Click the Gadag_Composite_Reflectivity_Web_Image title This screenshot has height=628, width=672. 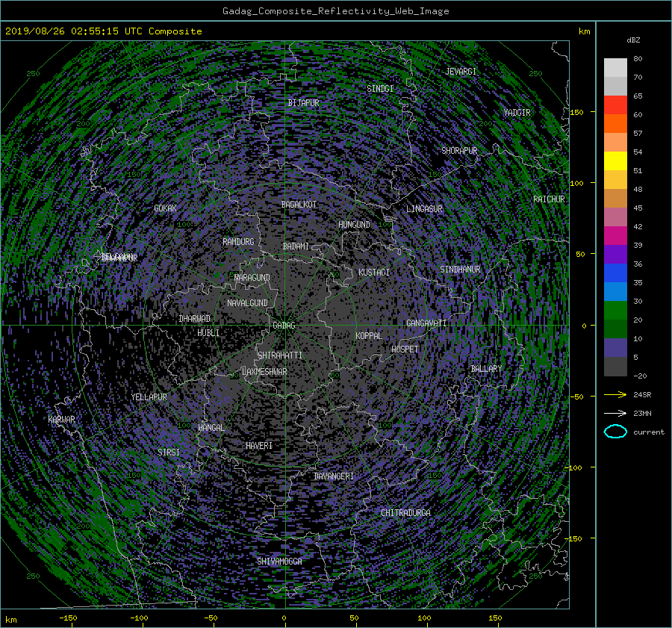point(335,11)
